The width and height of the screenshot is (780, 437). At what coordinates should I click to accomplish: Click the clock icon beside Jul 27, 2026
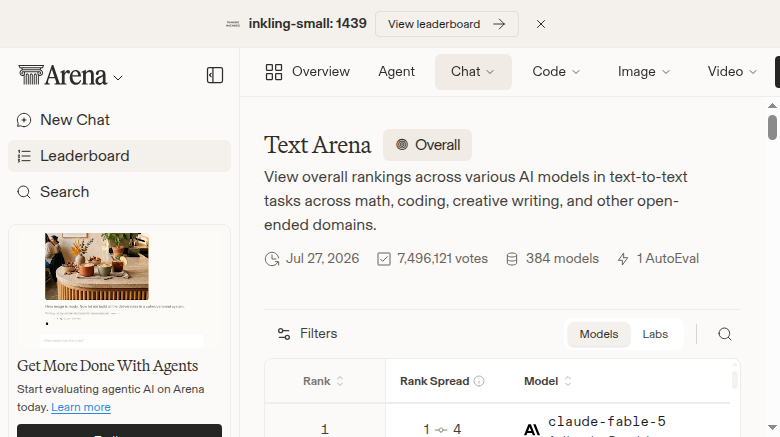(272, 259)
